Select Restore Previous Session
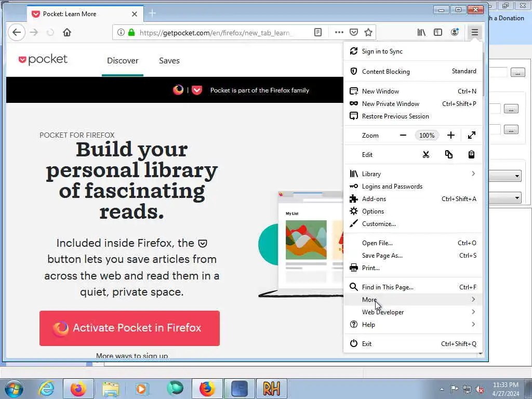The height and width of the screenshot is (399, 532). [x=413, y=116]
